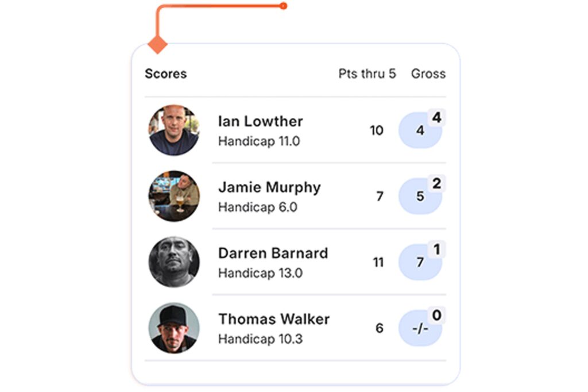Select Darren Barnard's profile image

click(x=174, y=262)
